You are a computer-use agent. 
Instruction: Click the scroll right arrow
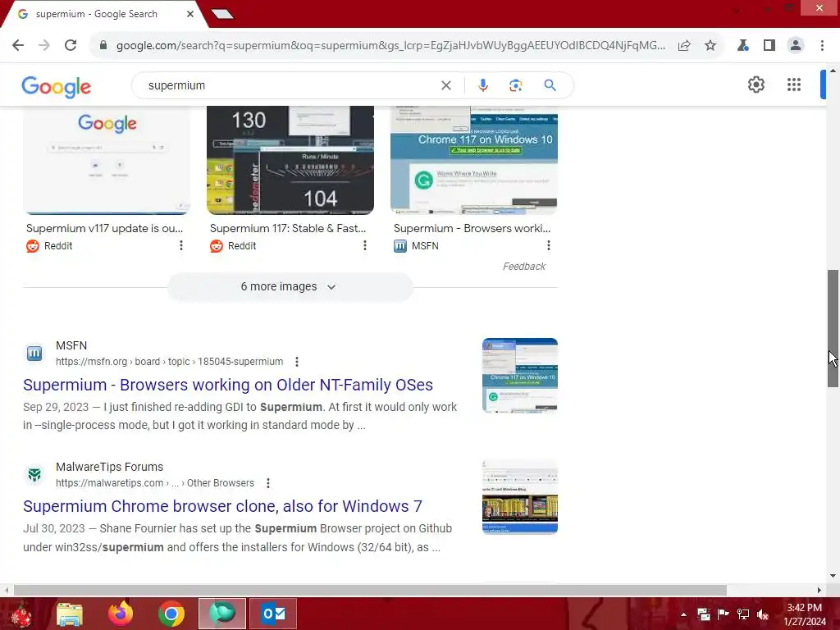(x=819, y=590)
